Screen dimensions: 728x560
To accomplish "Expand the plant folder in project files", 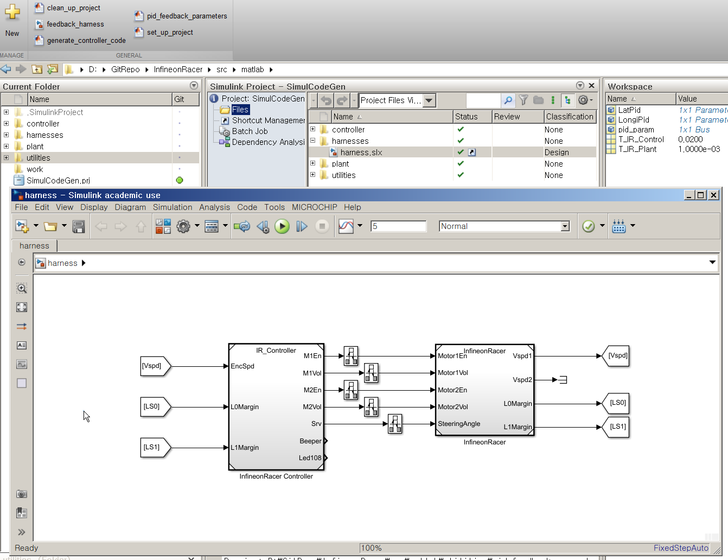I will coord(312,163).
